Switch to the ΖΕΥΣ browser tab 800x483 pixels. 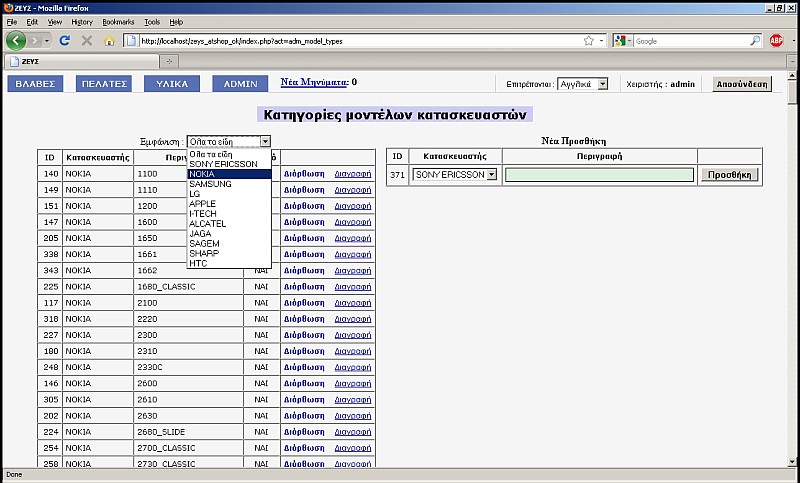coord(82,61)
